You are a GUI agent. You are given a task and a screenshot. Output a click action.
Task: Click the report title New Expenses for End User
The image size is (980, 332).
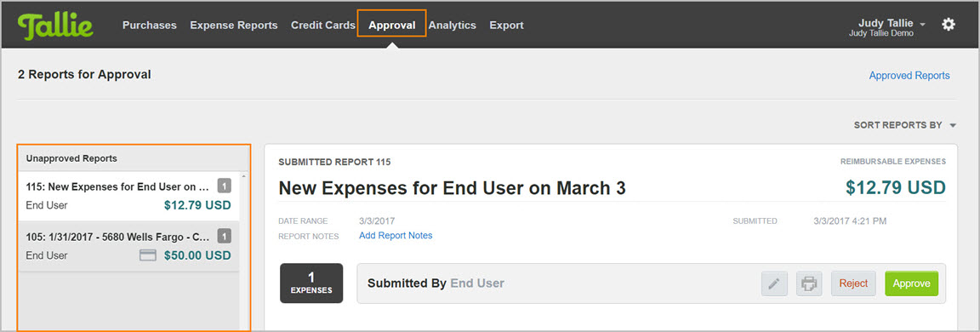[452, 188]
